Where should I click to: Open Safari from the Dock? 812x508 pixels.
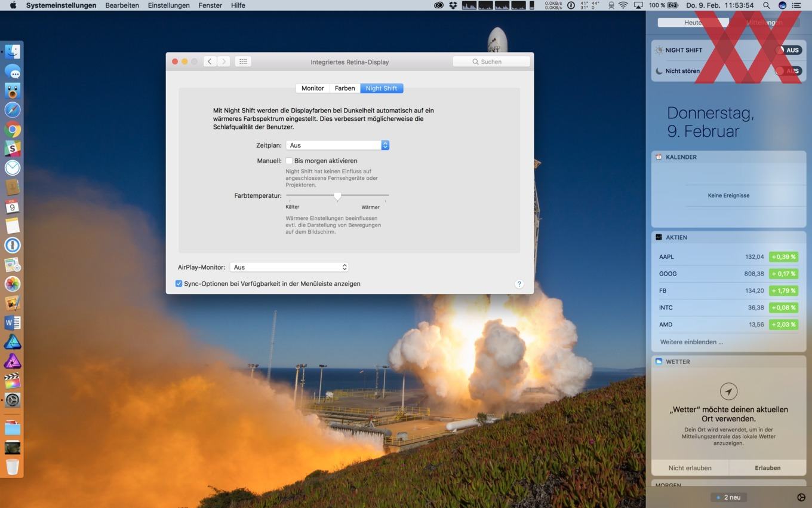[x=13, y=110]
